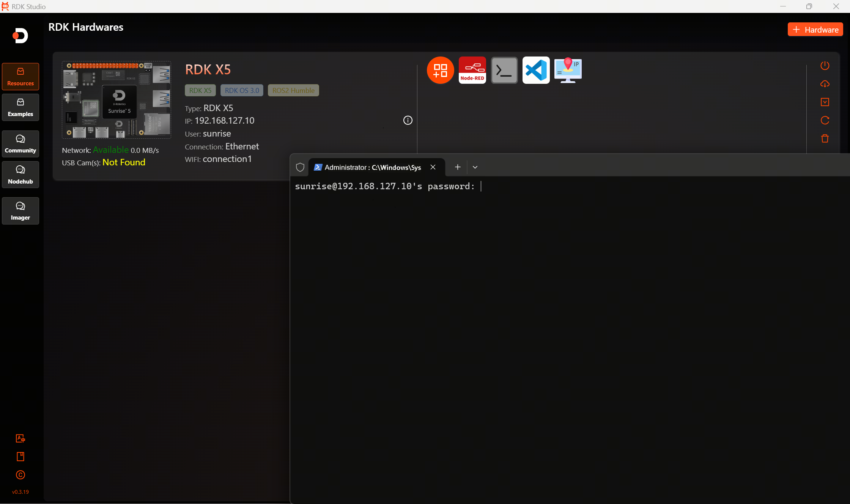The width and height of the screenshot is (850, 504).
Task: Open the SSH terminal icon
Action: point(504,70)
